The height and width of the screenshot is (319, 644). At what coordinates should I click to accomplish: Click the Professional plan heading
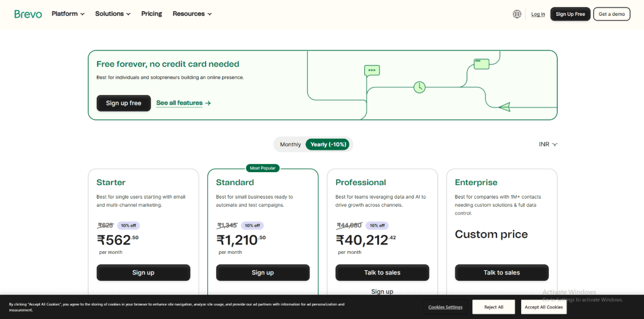click(x=361, y=182)
